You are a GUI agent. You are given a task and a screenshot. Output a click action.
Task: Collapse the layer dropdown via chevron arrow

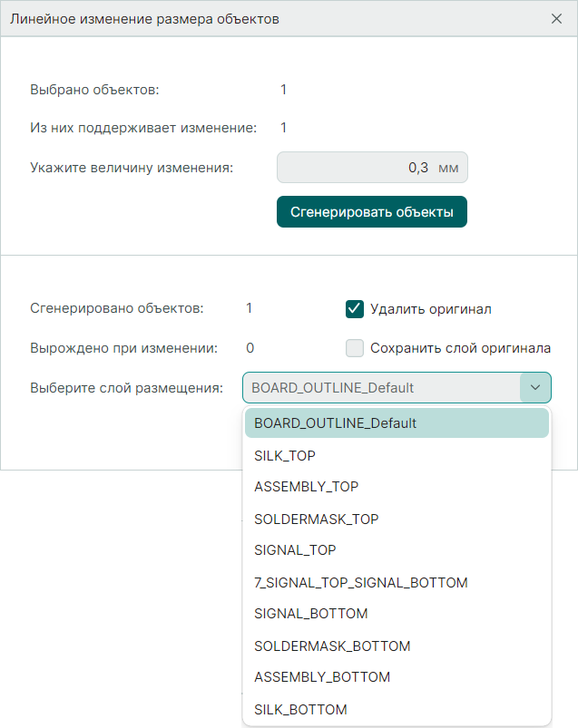535,388
